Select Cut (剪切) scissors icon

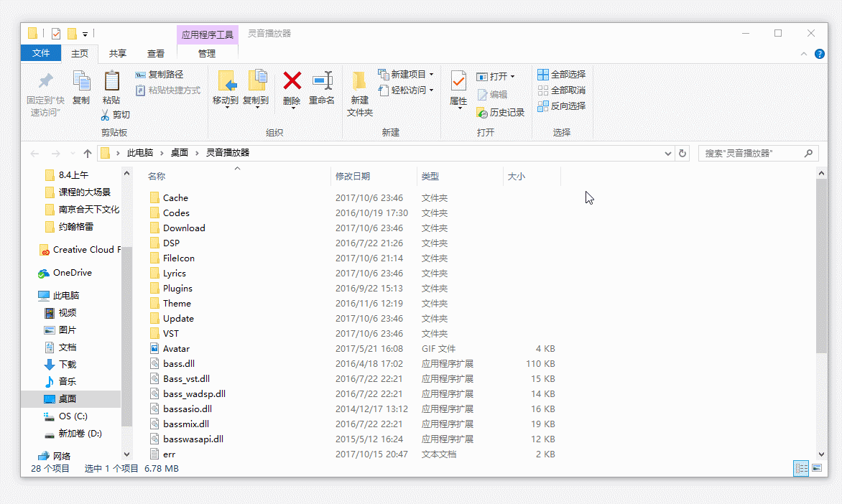click(105, 115)
